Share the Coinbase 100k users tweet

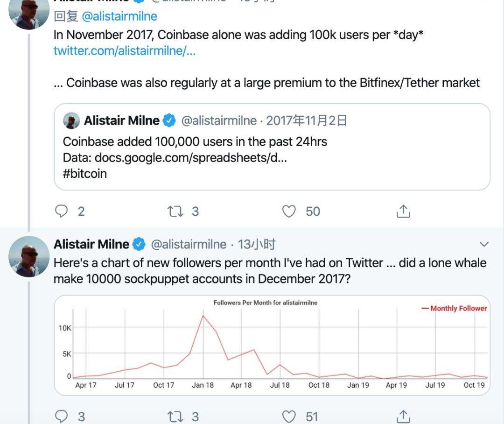403,212
